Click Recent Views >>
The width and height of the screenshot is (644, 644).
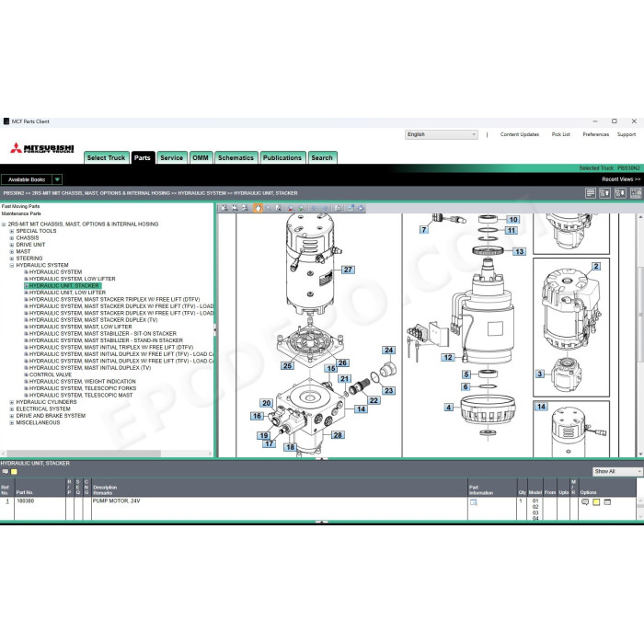click(x=621, y=179)
